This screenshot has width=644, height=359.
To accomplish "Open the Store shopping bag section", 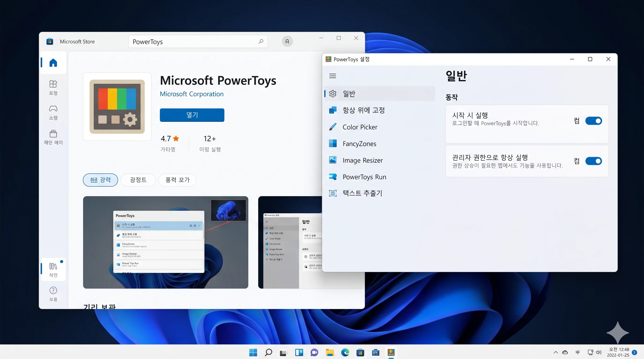I will 53,137.
